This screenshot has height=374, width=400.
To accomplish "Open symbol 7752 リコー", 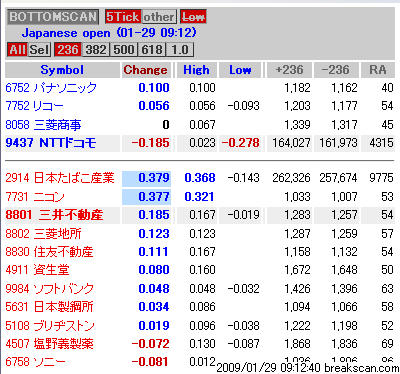I will 34,106.
